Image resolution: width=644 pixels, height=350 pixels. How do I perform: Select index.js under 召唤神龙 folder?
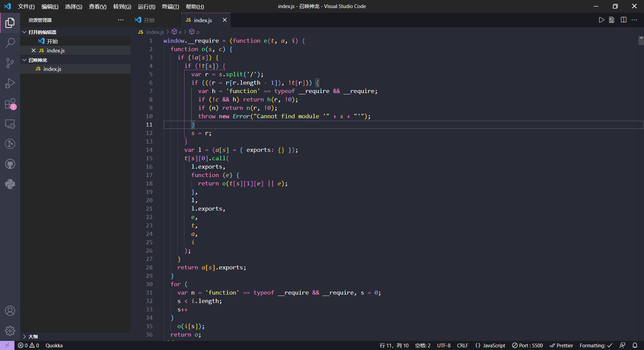75,69
